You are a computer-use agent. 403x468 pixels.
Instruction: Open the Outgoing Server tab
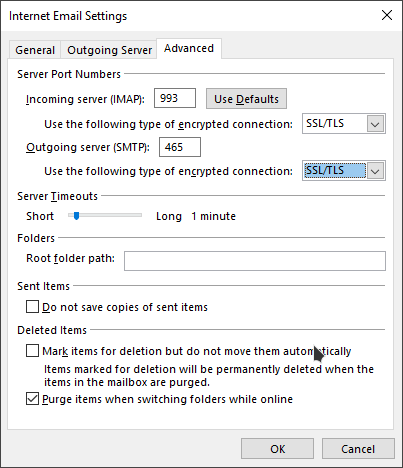109,50
